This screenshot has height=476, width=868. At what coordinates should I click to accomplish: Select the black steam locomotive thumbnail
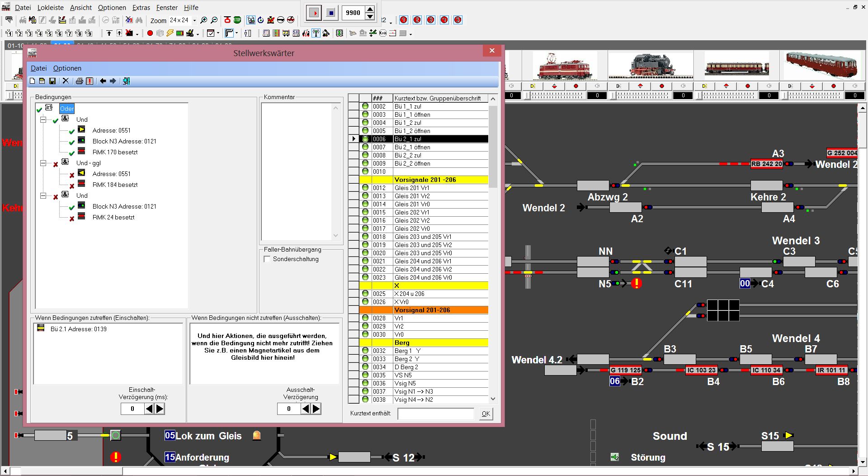point(650,66)
